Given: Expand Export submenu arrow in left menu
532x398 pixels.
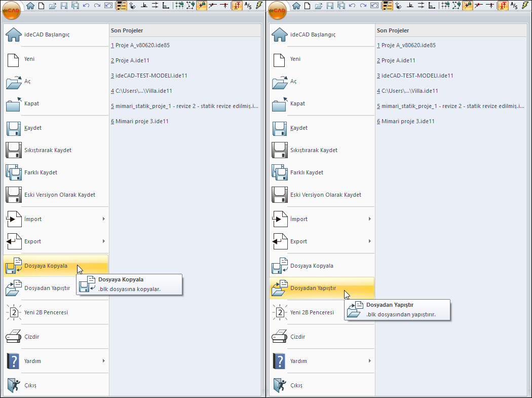Looking at the screenshot, I should pyautogui.click(x=103, y=241).
